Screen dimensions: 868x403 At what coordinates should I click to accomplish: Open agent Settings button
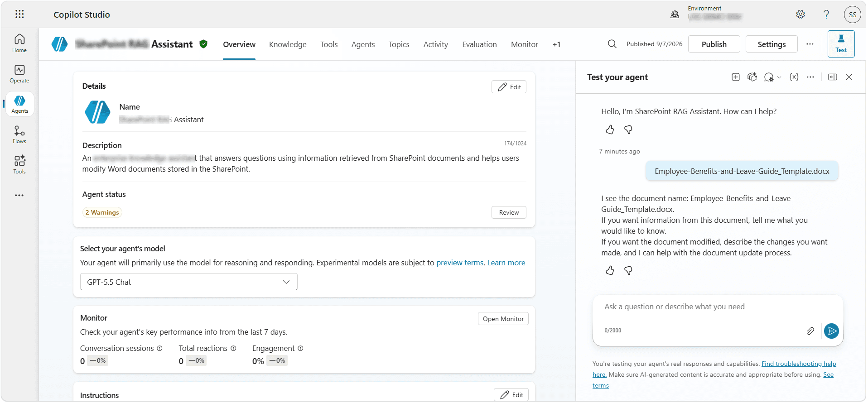tap(772, 44)
